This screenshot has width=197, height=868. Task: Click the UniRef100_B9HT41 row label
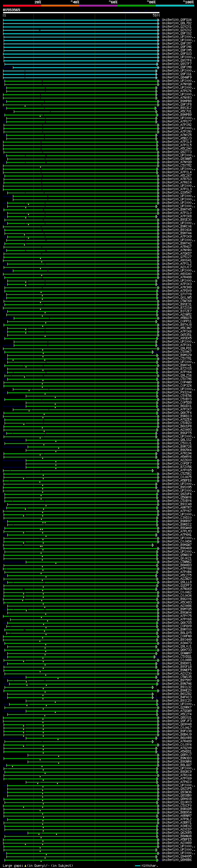tap(177, 365)
